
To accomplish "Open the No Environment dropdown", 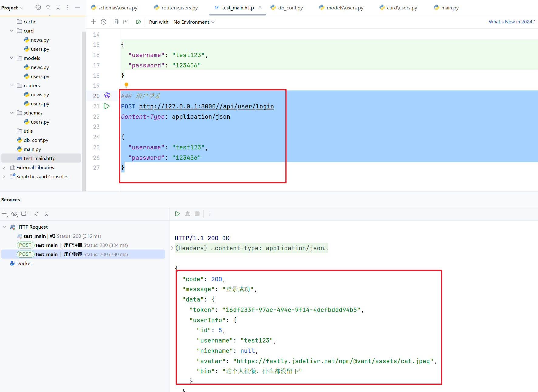I will point(194,22).
